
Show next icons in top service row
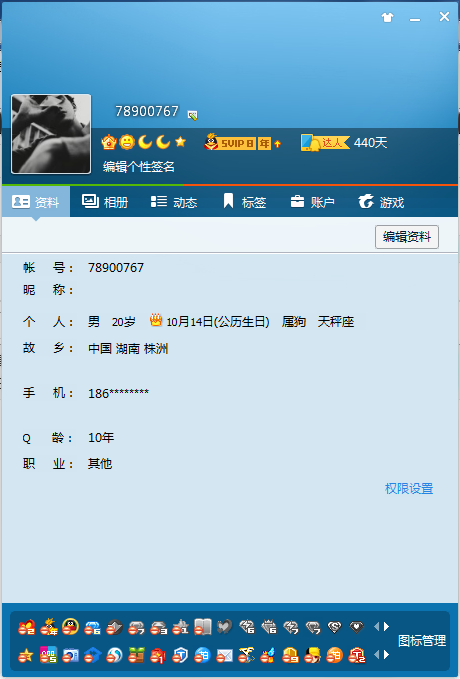[386, 626]
